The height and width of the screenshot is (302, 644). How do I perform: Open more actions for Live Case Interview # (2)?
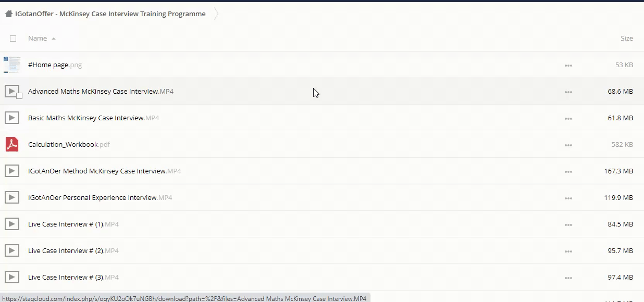[x=568, y=251]
